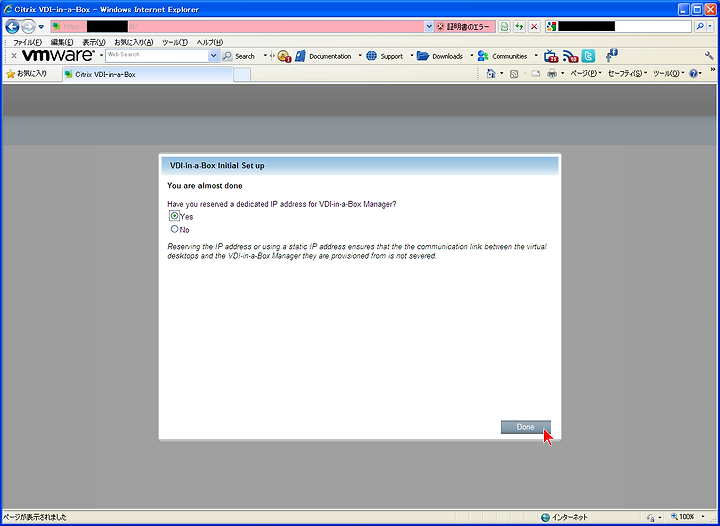Open Communities on the VMware toolbar
720x526 pixels.
click(x=502, y=56)
